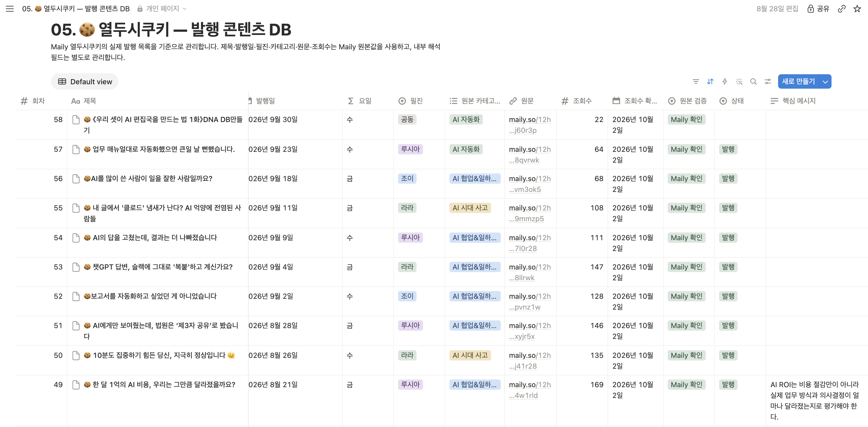
Task: Copy page link via chain icon
Action: [x=841, y=9]
